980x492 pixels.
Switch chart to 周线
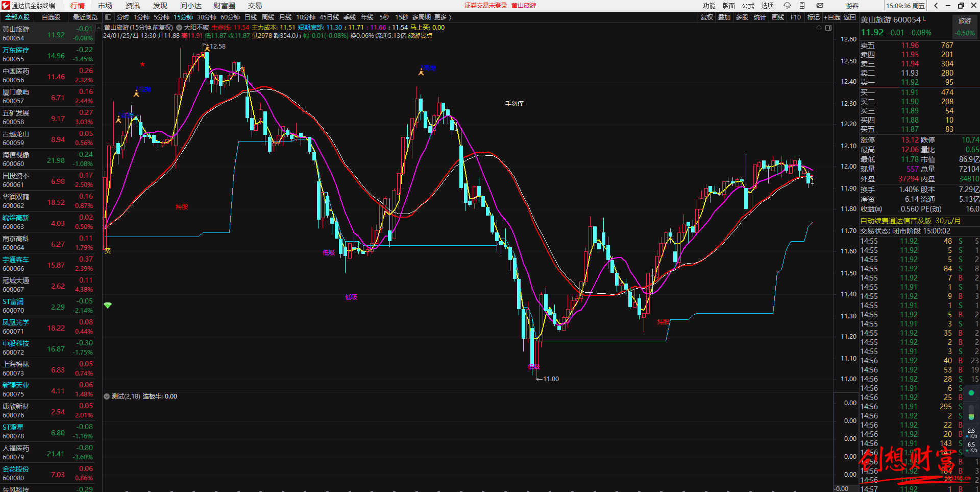[268, 17]
